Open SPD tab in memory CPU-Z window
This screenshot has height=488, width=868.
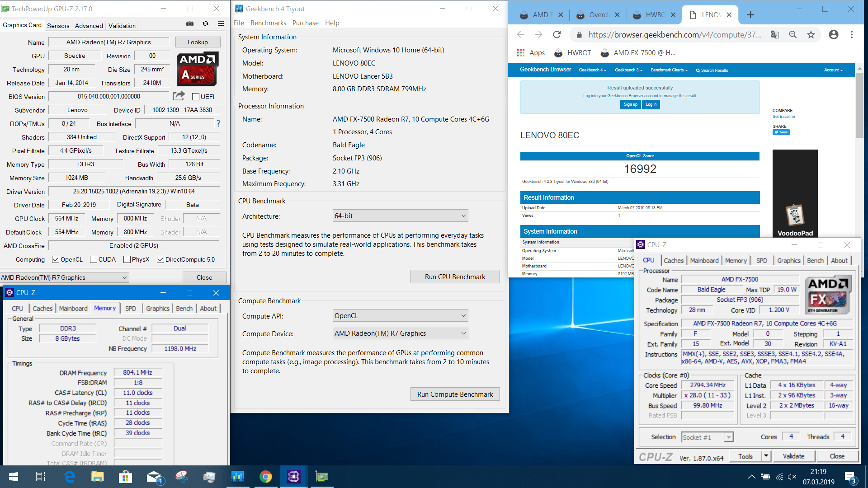pos(131,308)
